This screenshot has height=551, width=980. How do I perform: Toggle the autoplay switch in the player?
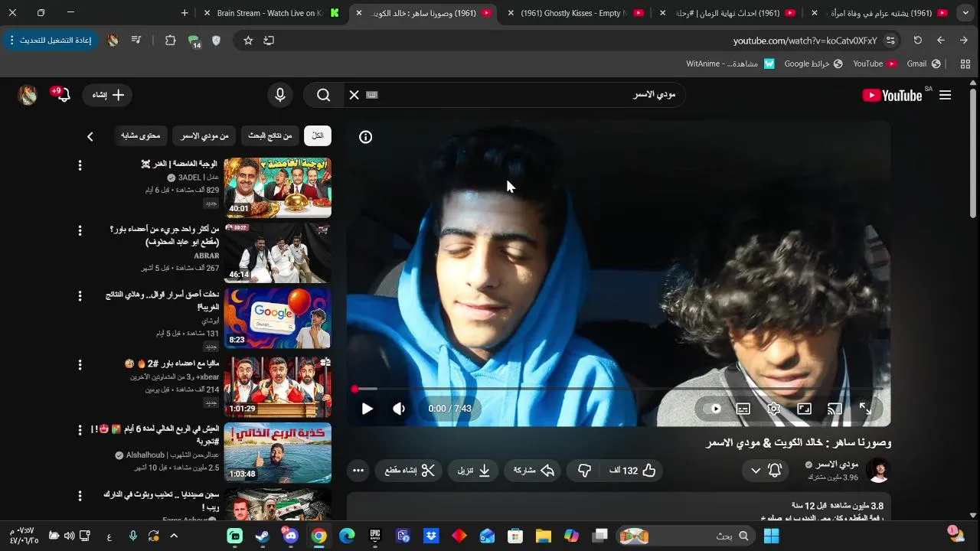[712, 409]
